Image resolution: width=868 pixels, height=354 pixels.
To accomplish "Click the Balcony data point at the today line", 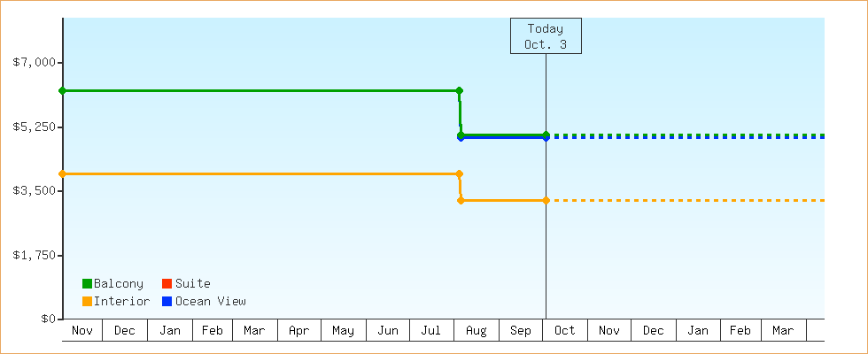I will tap(546, 135).
